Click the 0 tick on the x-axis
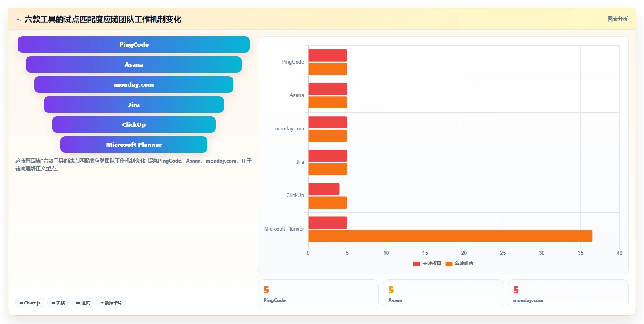The image size is (644, 324). (x=308, y=253)
